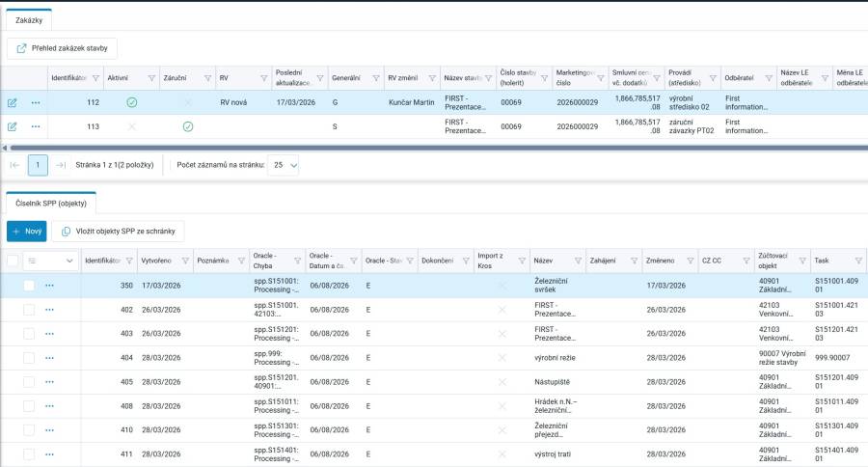Click the záruční závazky PT02 cell
868x467 pixels.
pyautogui.click(x=692, y=126)
